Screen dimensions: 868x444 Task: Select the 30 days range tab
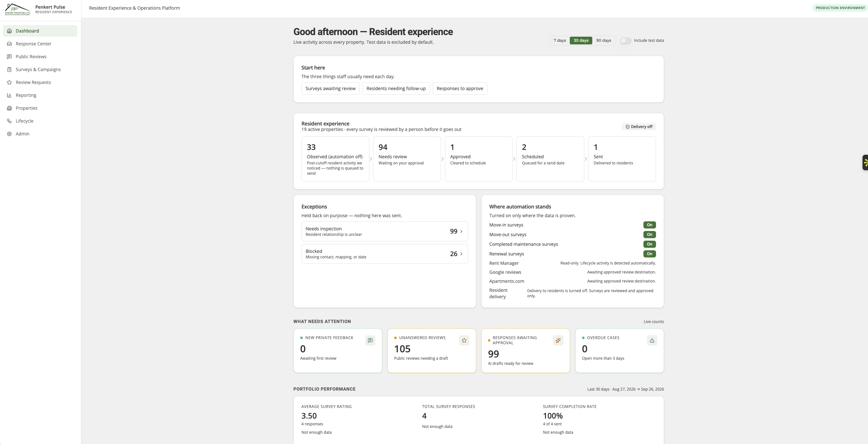tap(581, 41)
